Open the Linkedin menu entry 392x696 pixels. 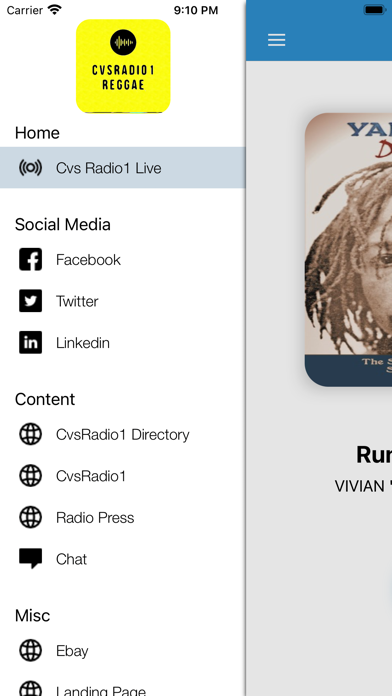pyautogui.click(x=123, y=342)
